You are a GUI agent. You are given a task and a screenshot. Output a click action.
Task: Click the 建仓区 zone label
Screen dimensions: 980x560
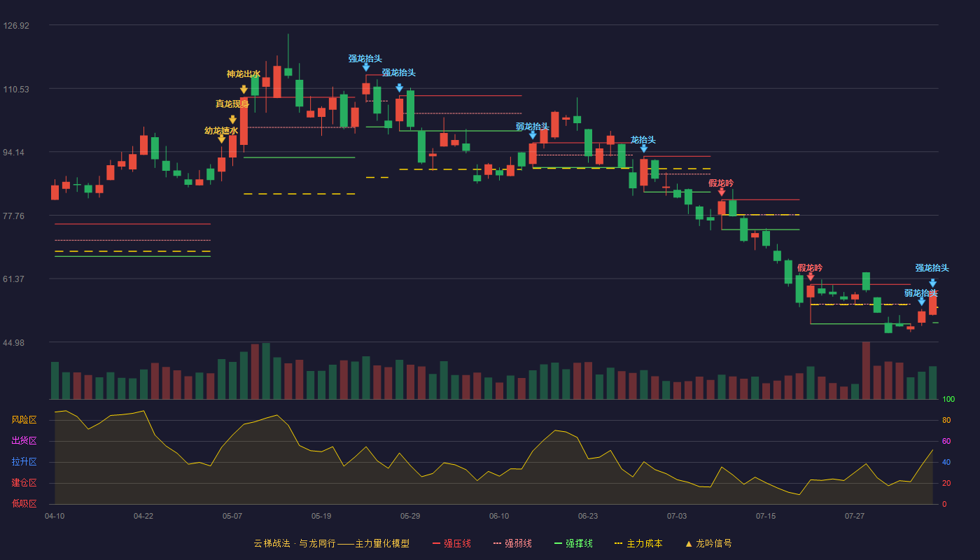(24, 483)
